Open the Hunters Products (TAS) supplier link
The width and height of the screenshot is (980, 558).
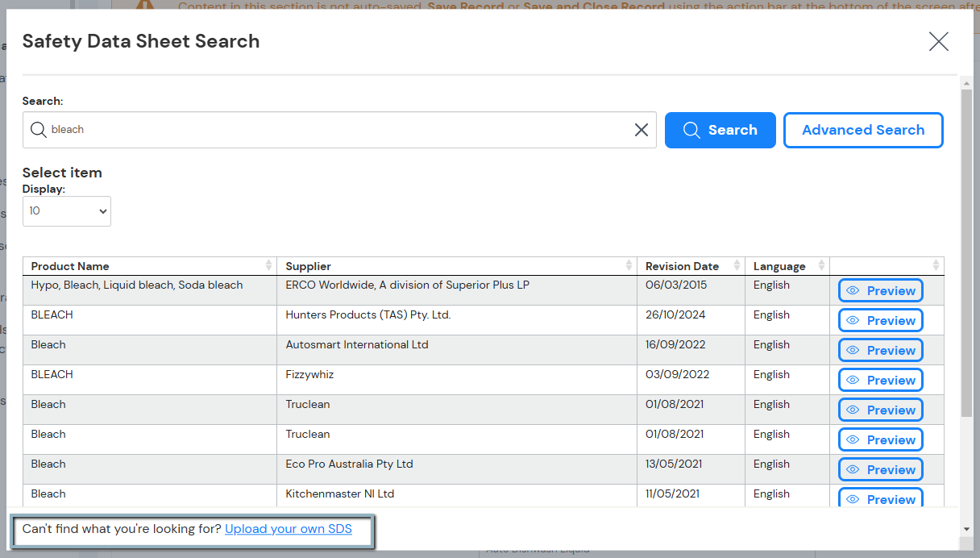(x=367, y=314)
